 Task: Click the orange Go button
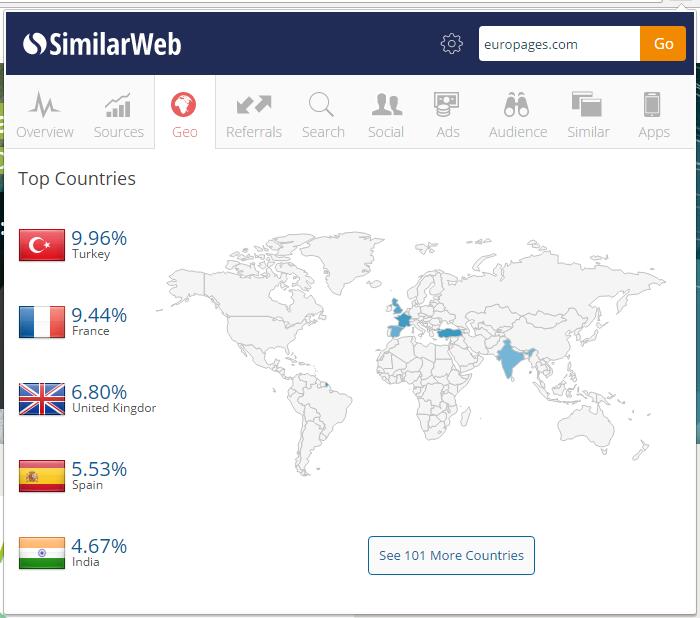click(663, 44)
